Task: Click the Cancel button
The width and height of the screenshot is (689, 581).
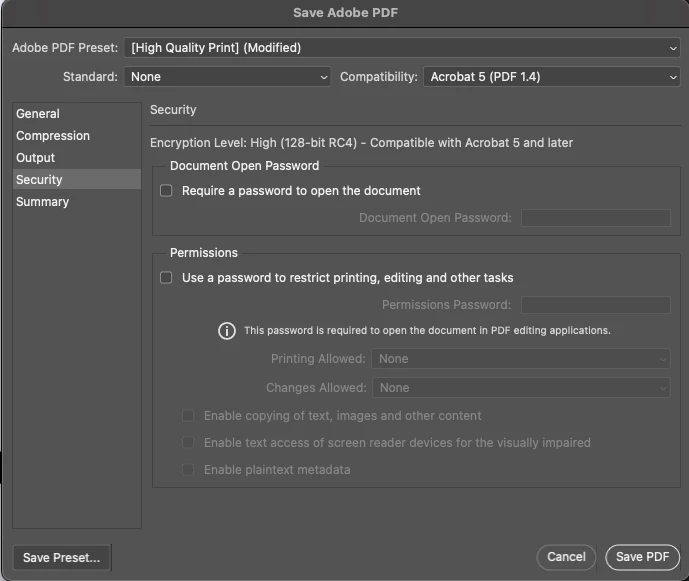Action: click(566, 557)
